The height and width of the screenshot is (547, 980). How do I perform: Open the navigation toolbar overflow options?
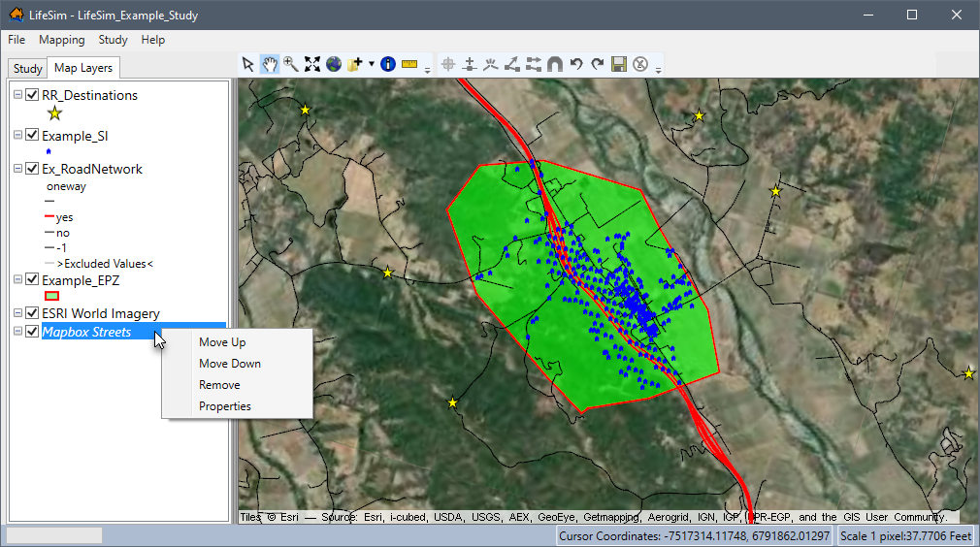(x=428, y=70)
